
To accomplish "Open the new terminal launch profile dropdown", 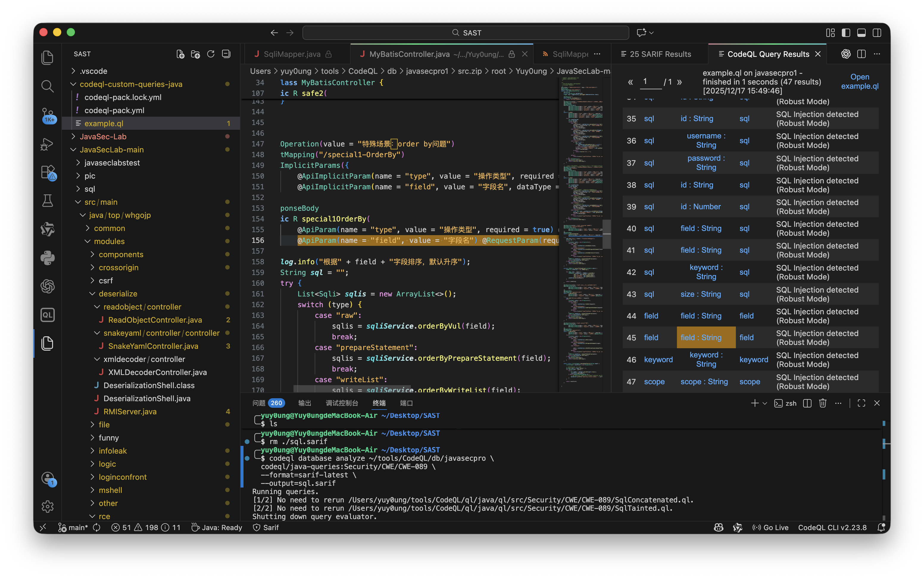I will pyautogui.click(x=765, y=403).
